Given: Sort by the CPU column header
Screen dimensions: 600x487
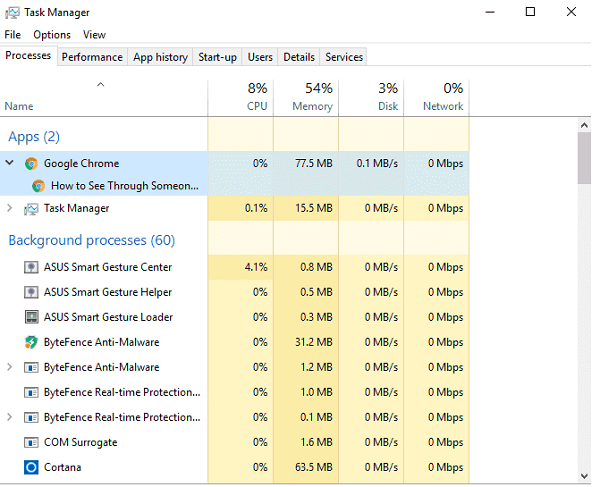Looking at the screenshot, I should [241, 98].
